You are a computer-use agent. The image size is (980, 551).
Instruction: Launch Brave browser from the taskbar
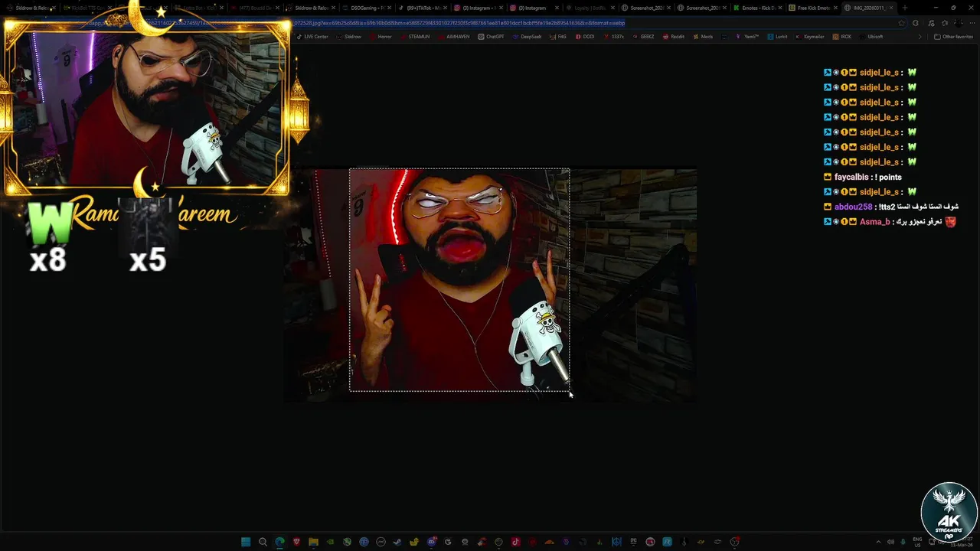[296, 542]
